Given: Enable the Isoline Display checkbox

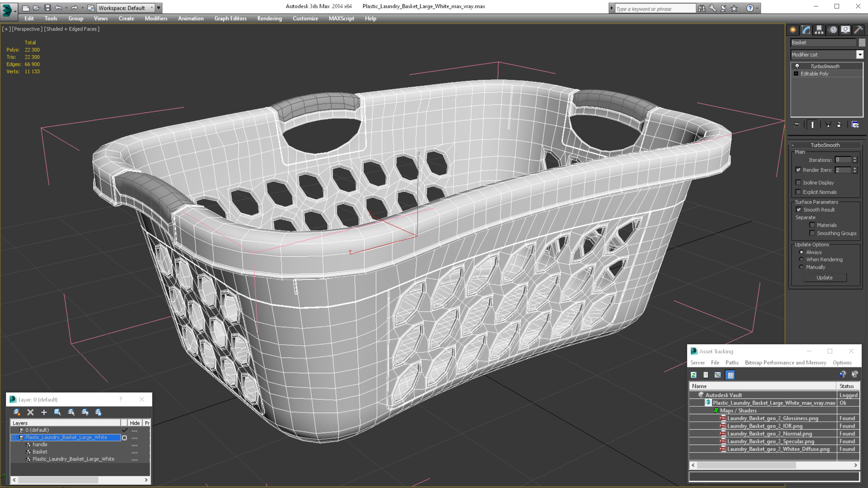Looking at the screenshot, I should pos(798,183).
